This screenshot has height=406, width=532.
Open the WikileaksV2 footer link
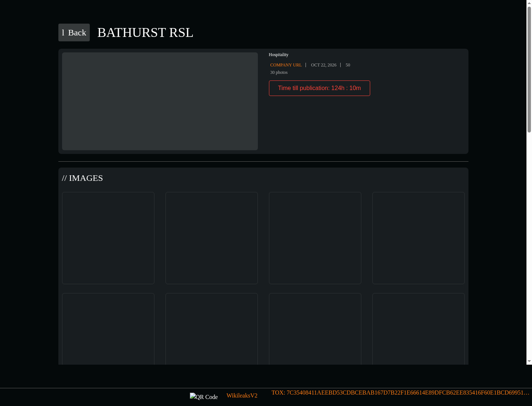click(x=242, y=396)
